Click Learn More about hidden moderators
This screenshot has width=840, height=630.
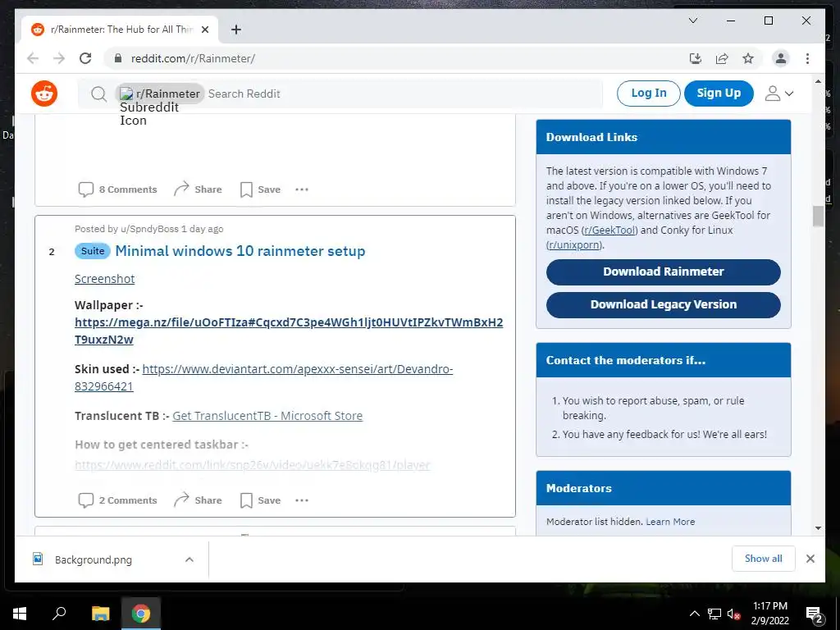pyautogui.click(x=670, y=521)
